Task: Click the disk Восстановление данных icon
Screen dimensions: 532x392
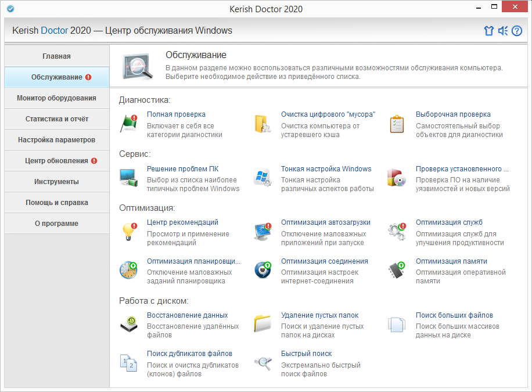Action: (128, 325)
